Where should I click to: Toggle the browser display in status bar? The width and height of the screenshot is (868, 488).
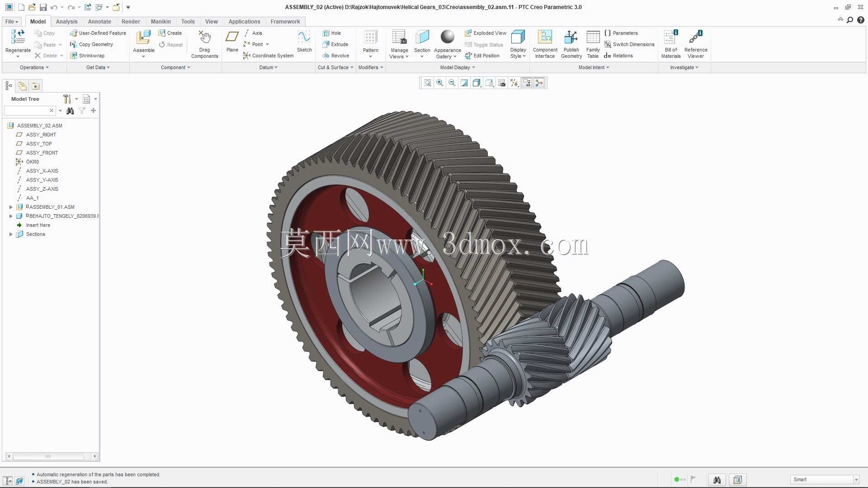(x=19, y=481)
